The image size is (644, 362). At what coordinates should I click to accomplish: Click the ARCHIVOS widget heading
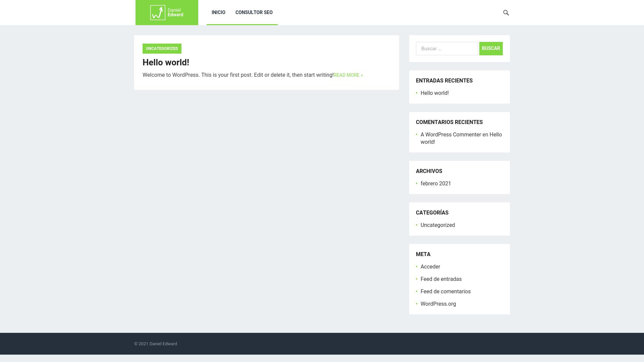[x=429, y=171]
